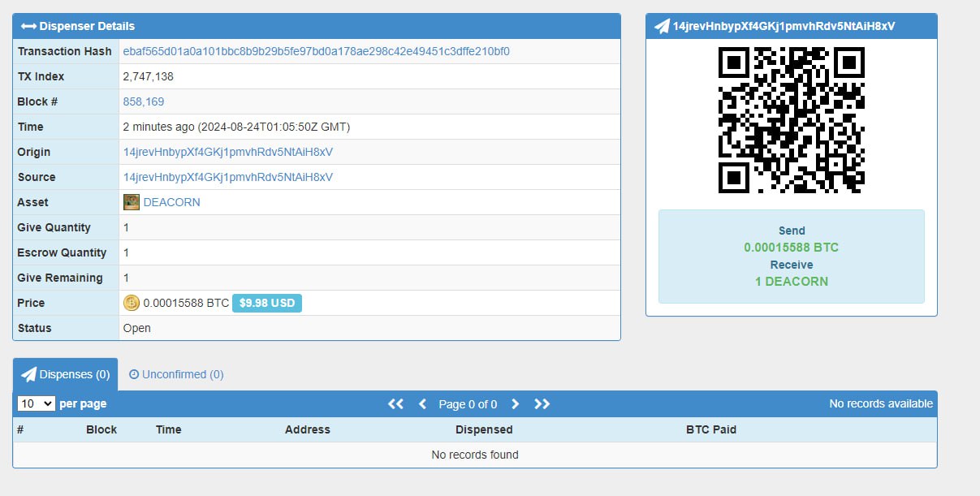This screenshot has height=496, width=980.
Task: Click the Bitcoin coin icon beside price
Action: pos(132,303)
